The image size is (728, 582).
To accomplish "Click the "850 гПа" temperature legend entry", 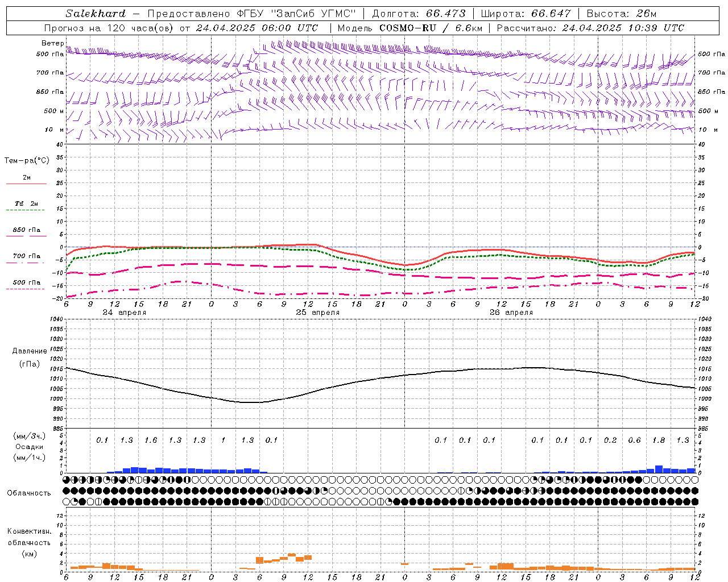I will point(27,230).
